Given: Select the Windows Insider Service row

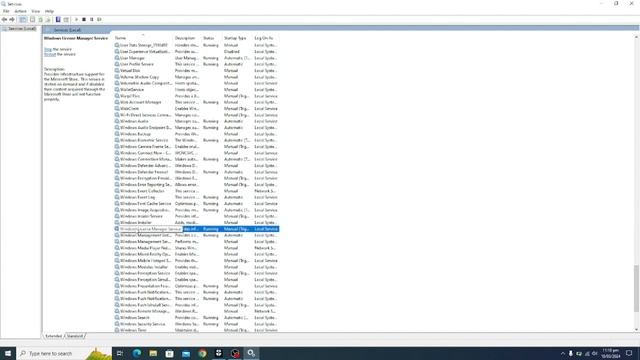Looking at the screenshot, I should tap(196, 216).
